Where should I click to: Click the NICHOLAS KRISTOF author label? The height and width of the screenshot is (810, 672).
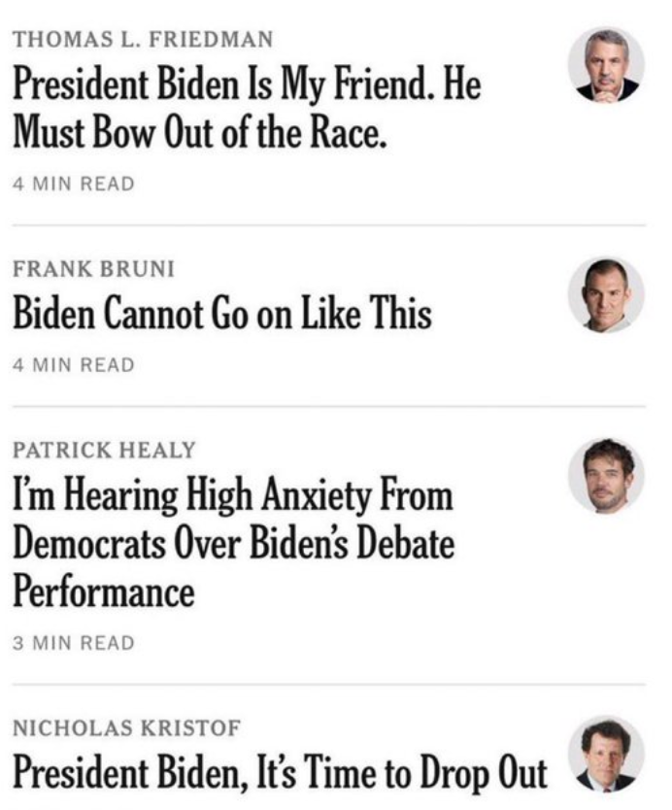pos(126,727)
